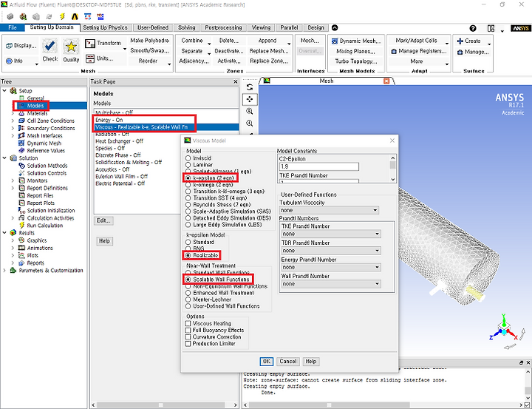
Task: Enable Production Limiter checkbox
Action: 188,344
